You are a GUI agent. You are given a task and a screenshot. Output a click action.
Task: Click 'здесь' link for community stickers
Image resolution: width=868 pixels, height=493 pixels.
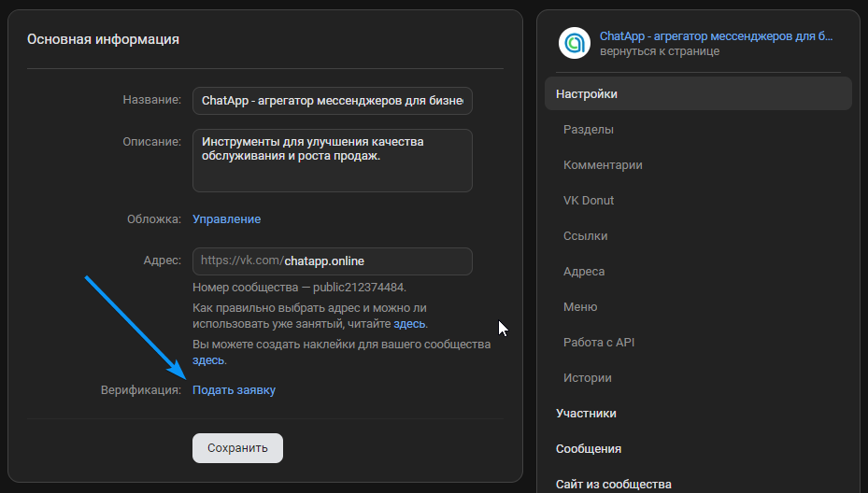click(x=208, y=360)
